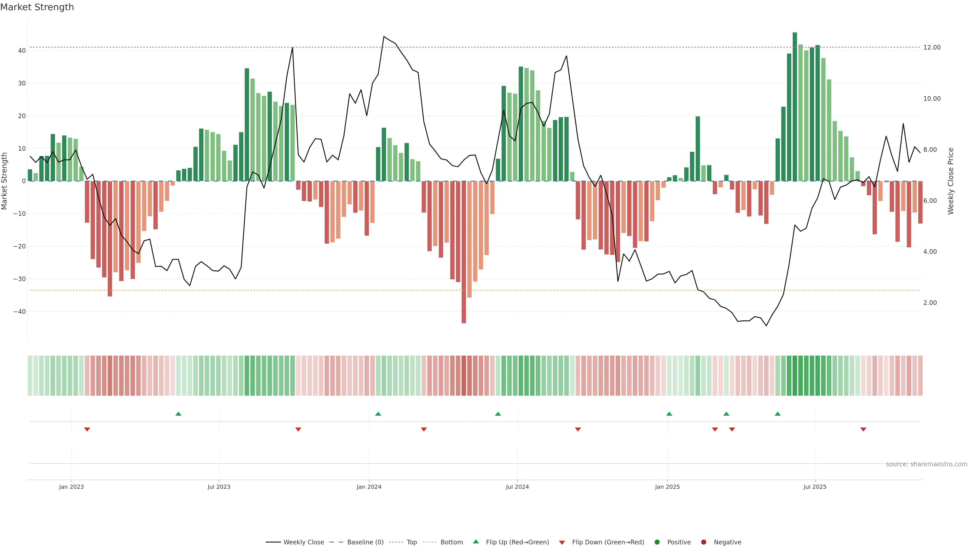The width and height of the screenshot is (980, 551).
Task: Click the green Positive circle legend icon
Action: tap(657, 542)
